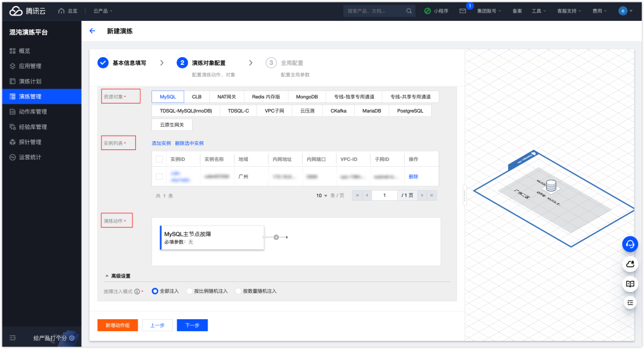Select the MongoDB resource tab
The image size is (644, 349).
point(307,97)
